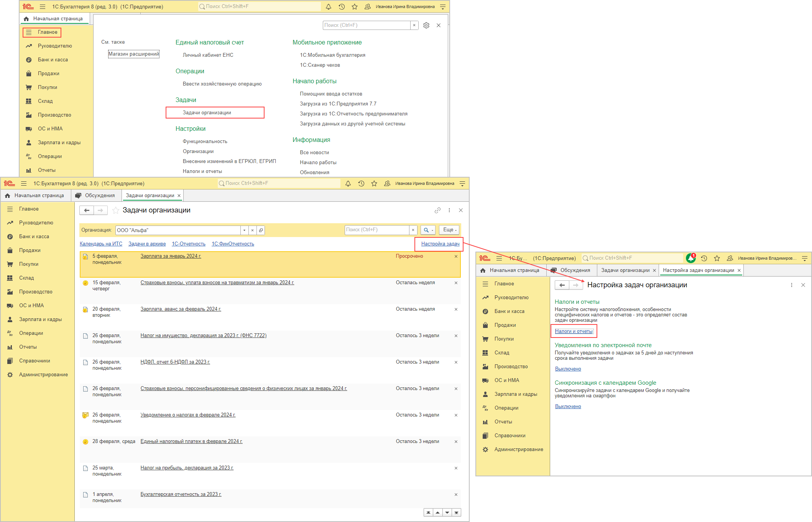Image resolution: width=812 pixels, height=522 pixels.
Task: Open the Еще dropdown menu
Action: click(x=449, y=230)
